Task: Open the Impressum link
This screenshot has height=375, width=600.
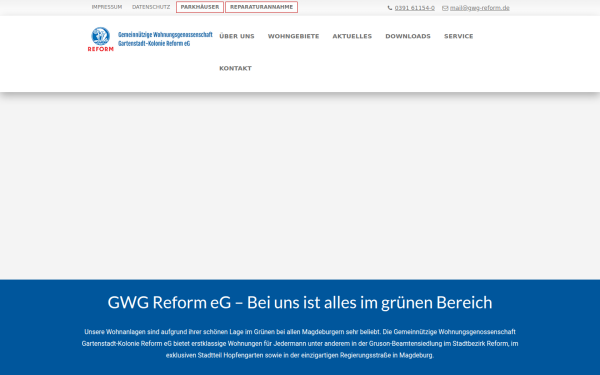Action: (106, 7)
